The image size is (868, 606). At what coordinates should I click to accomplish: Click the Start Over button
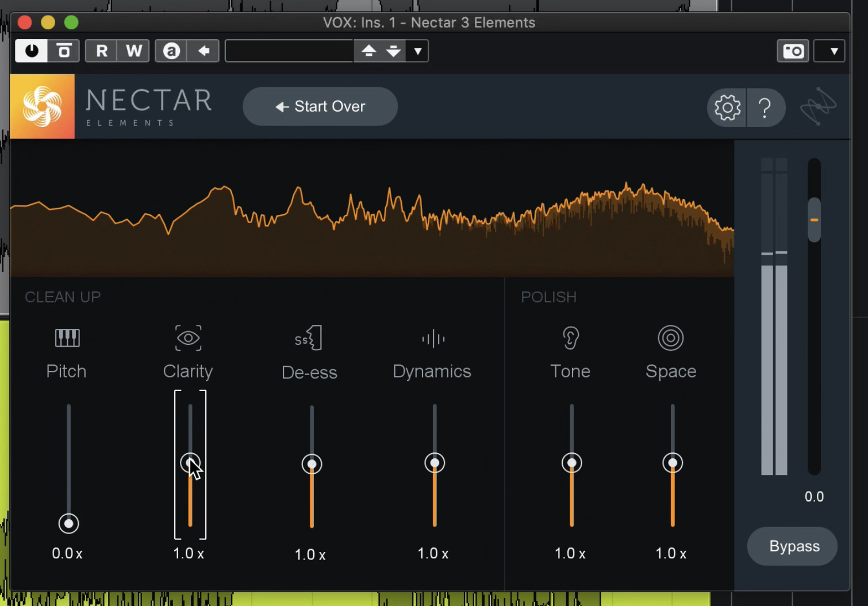click(x=320, y=106)
